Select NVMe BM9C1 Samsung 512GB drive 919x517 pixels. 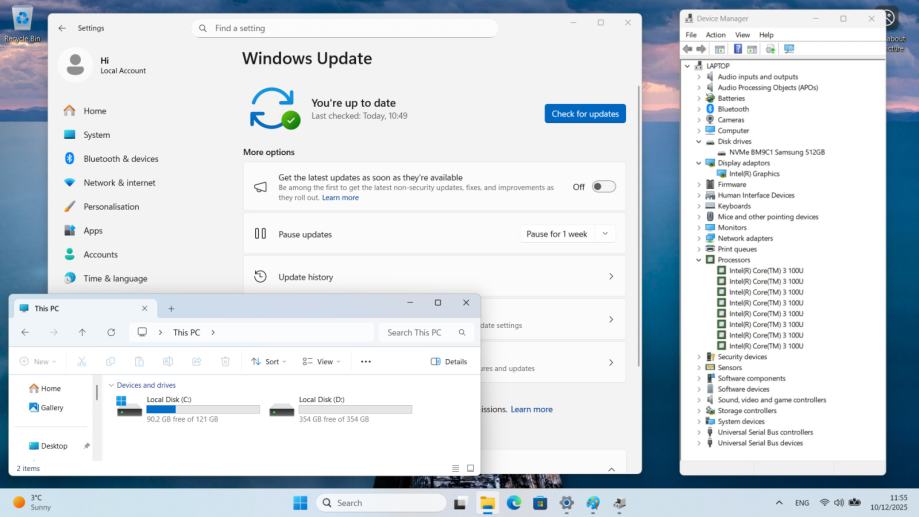(776, 152)
